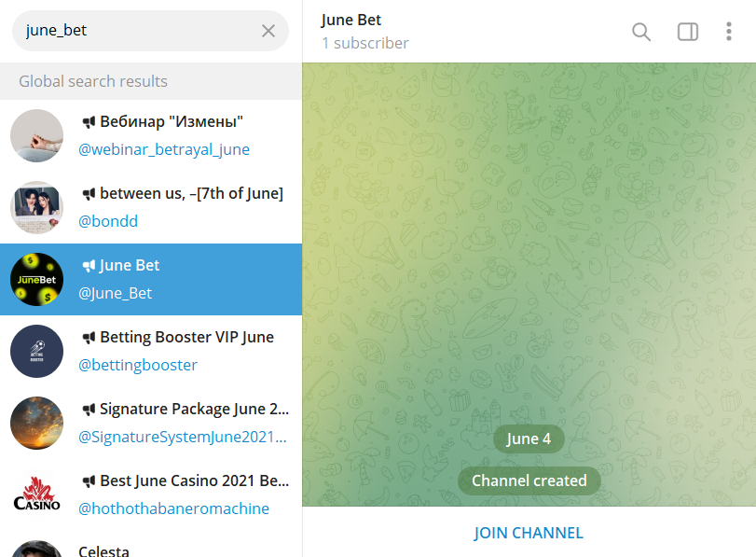Viewport: 756px width, 557px height.
Task: Open search in the June Bet channel
Action: (x=641, y=32)
